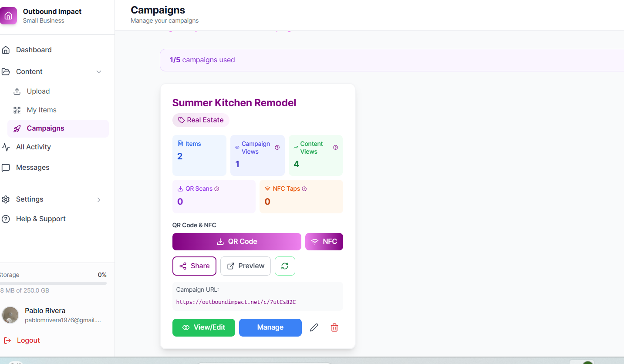Click the Outbound Impact home logo

[9, 15]
